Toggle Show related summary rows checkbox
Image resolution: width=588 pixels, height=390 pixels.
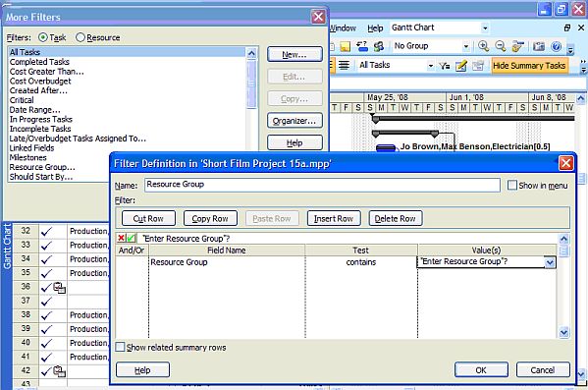(x=120, y=347)
